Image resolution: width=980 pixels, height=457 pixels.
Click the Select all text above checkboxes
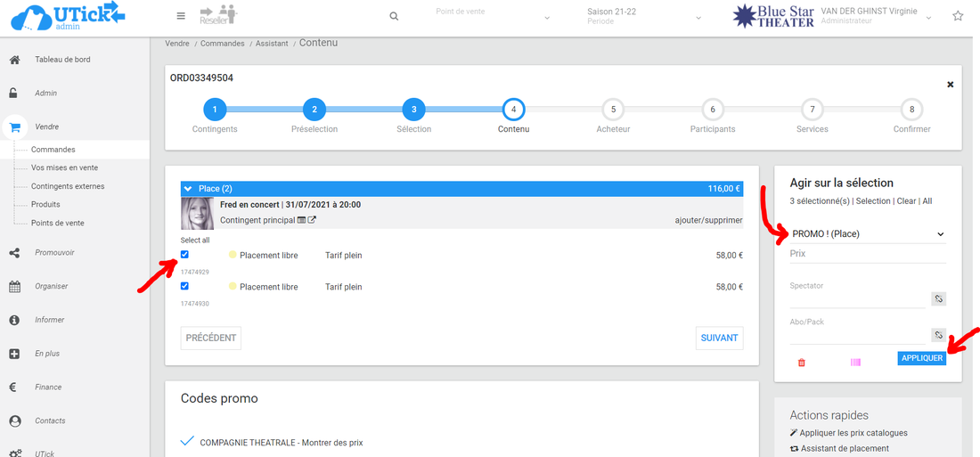pyautogui.click(x=195, y=241)
